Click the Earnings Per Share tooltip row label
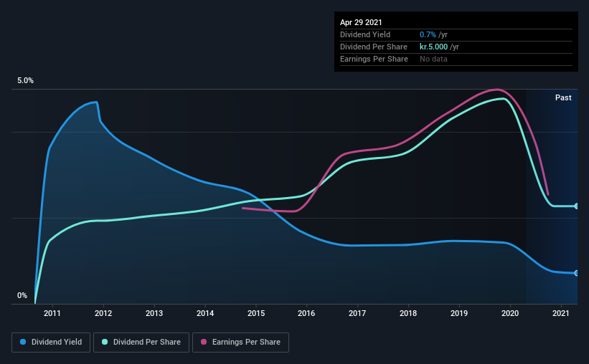Viewport: 589px width, 364px height. tap(374, 59)
